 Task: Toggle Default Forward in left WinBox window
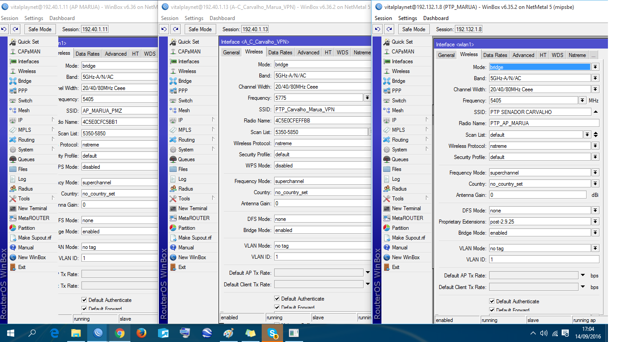pyautogui.click(x=84, y=308)
